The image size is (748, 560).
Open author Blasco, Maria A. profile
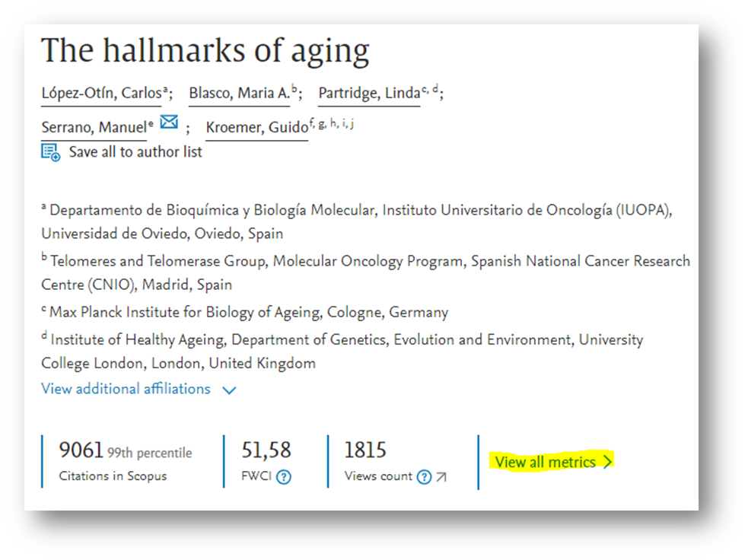coord(239,94)
